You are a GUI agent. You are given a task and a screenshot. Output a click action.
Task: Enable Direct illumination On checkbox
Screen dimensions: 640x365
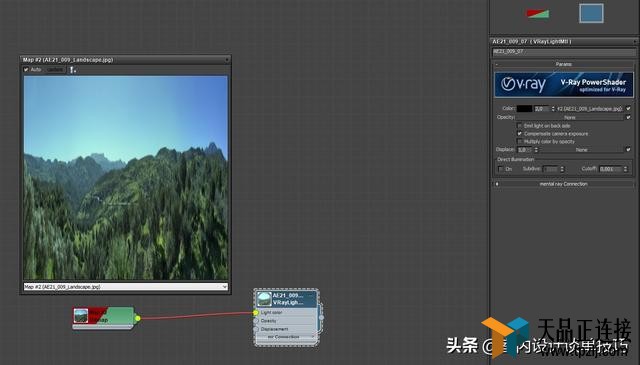coord(500,169)
